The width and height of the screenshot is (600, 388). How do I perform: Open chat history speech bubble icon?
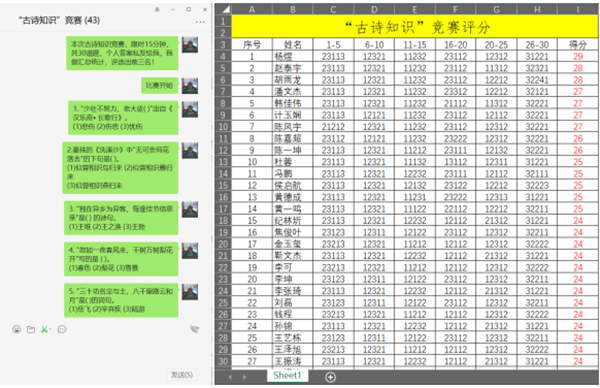click(62, 329)
